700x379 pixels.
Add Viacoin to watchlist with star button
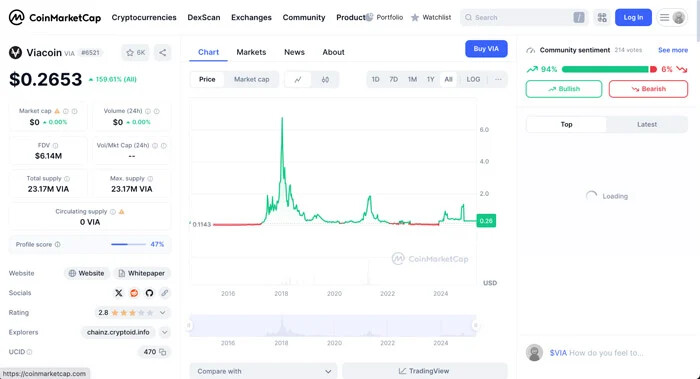pyautogui.click(x=136, y=53)
